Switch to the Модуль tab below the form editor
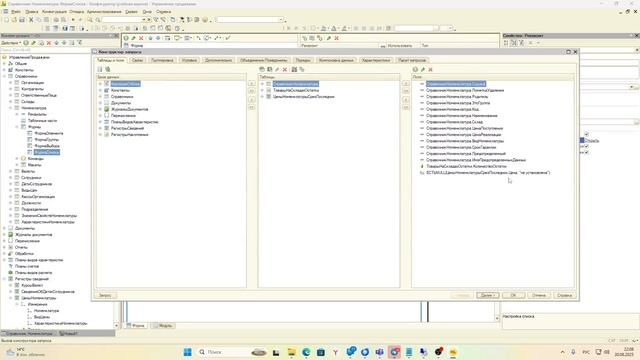Screen dimensions: 640x360 click(163, 326)
